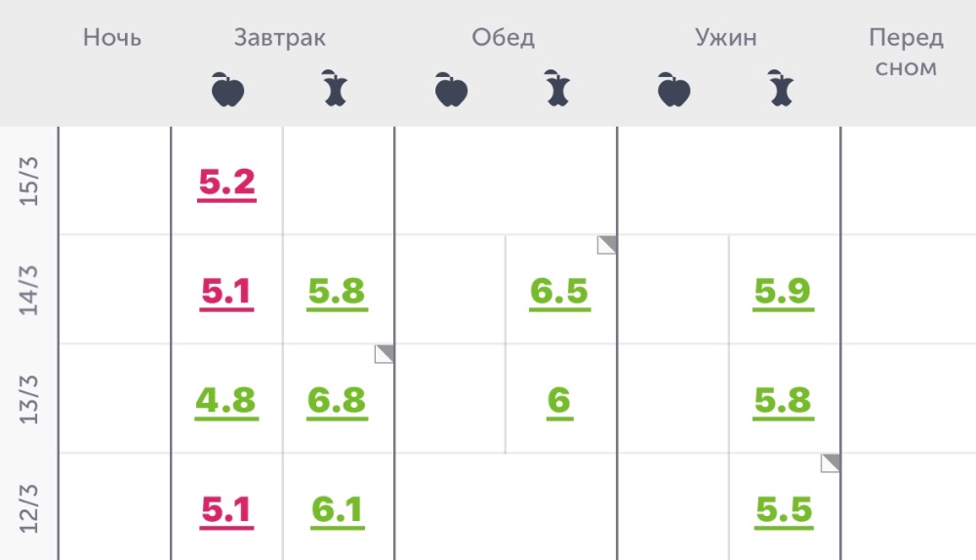Click the eaten apple icon under Обед

pyautogui.click(x=558, y=90)
